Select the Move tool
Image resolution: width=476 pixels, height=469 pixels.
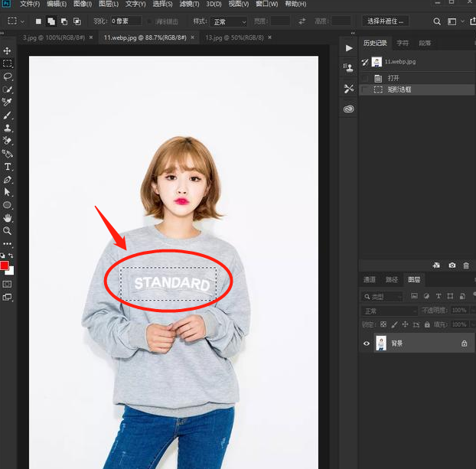coord(8,50)
